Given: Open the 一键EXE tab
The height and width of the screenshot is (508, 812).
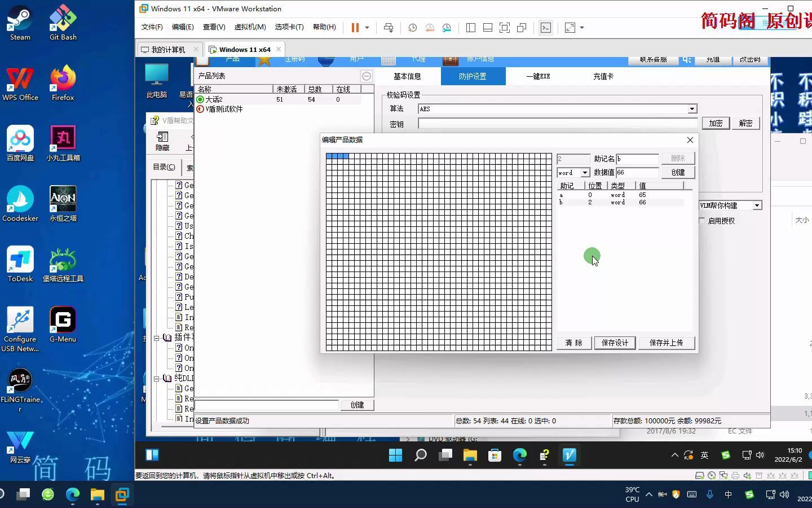Looking at the screenshot, I should pyautogui.click(x=538, y=76).
